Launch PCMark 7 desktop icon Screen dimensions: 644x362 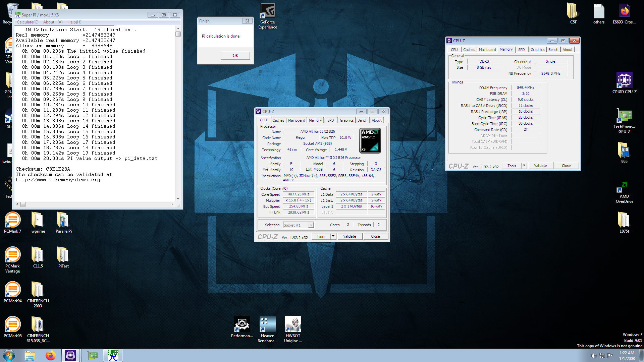pyautogui.click(x=12, y=223)
